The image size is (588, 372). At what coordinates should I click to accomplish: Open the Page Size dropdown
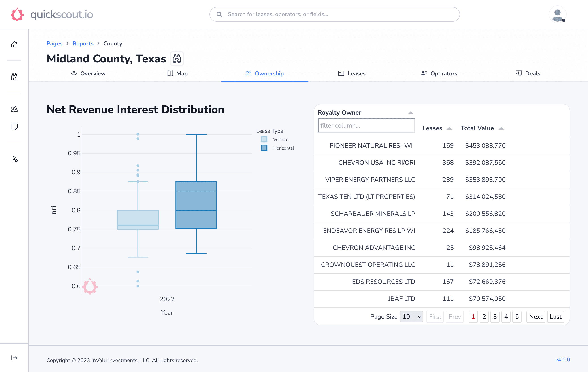[x=411, y=316]
